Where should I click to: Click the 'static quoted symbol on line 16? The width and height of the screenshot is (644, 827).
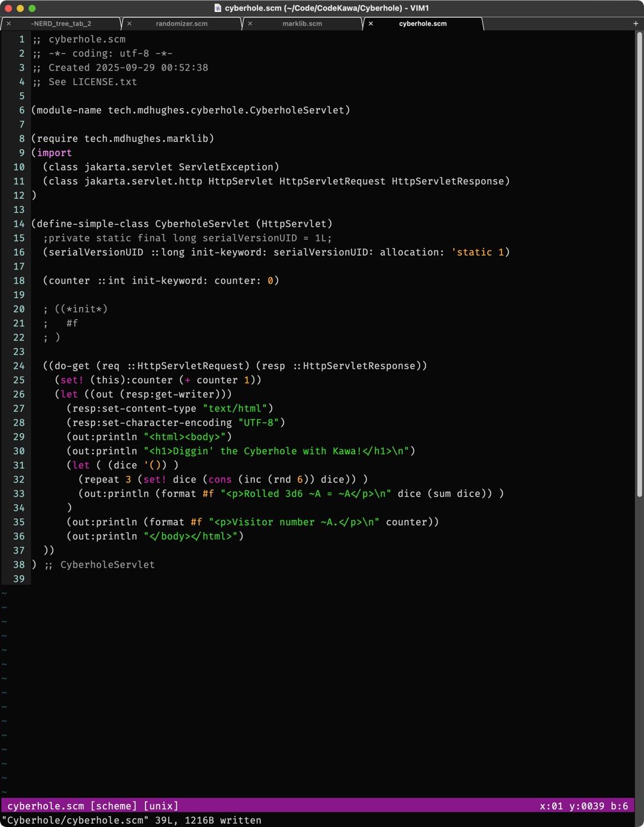472,252
